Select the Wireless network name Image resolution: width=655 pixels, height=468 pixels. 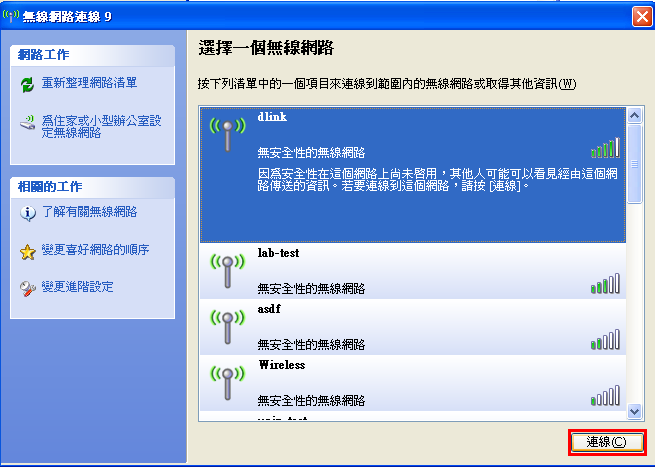click(282, 365)
